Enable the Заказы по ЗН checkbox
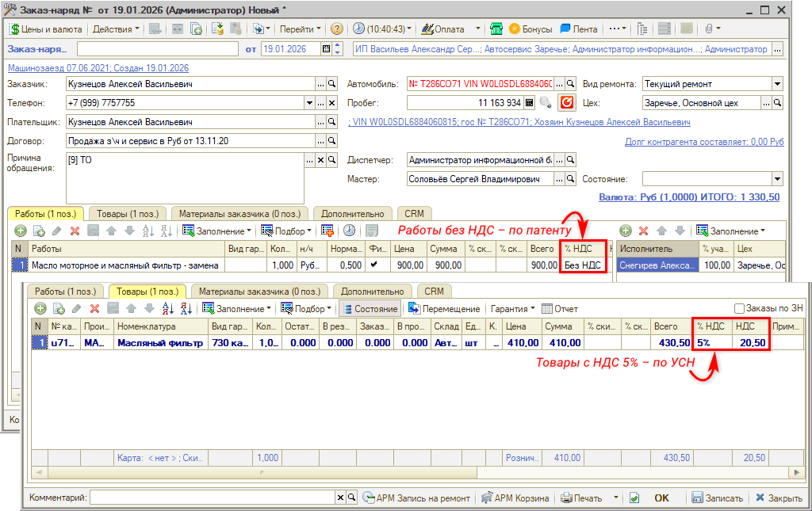 (739, 309)
